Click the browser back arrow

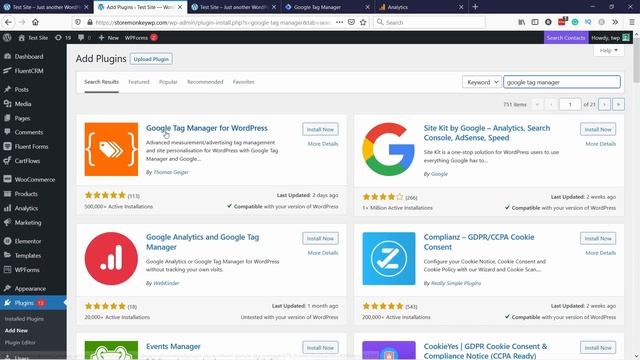coord(8,22)
